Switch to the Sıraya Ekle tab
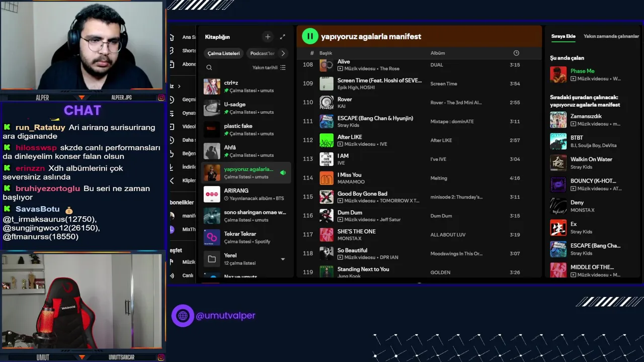This screenshot has width=644, height=362. [x=563, y=36]
